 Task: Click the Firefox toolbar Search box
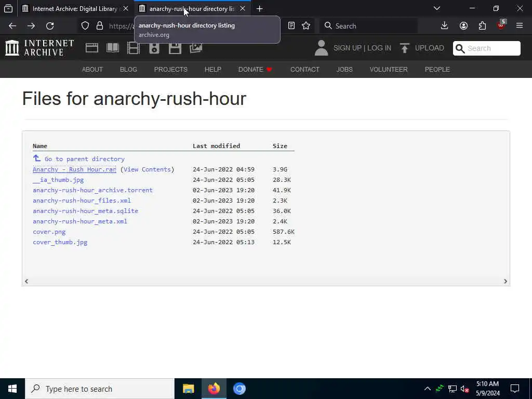click(368, 26)
